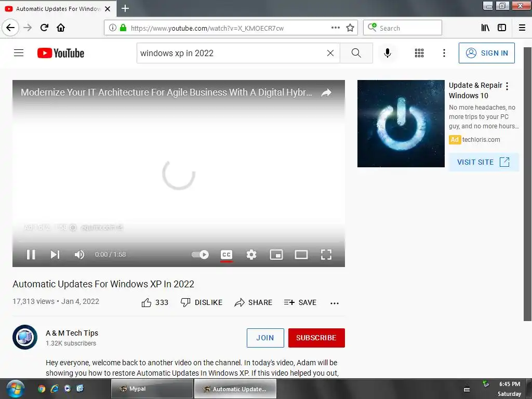Open YouTube settings three-dot menu
532x399 pixels.
pos(444,53)
